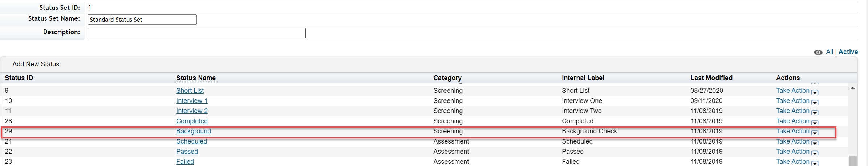Click dropdown arrow icon in Interview 2 row

pos(815,113)
